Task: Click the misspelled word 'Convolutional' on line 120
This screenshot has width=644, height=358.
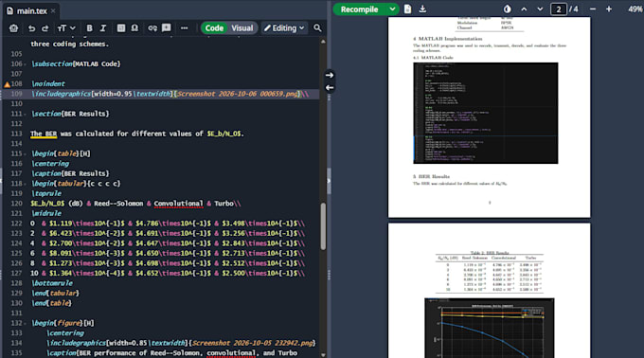Action: tap(178, 204)
